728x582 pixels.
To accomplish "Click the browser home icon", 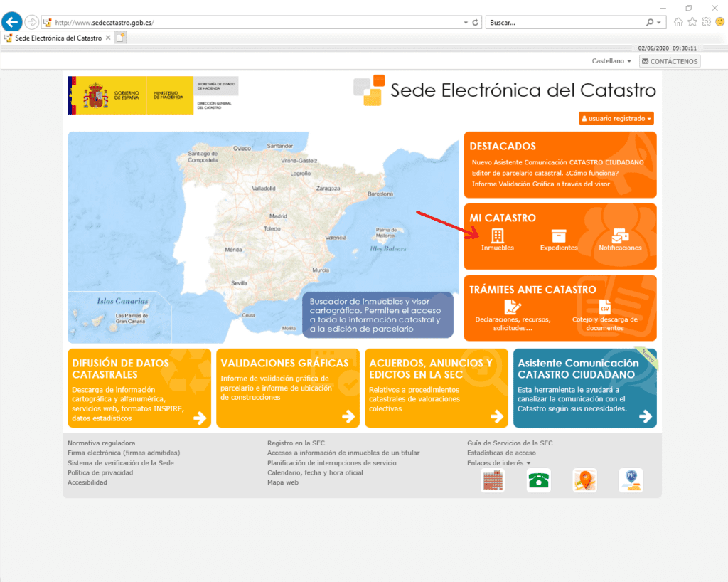I will pos(678,22).
